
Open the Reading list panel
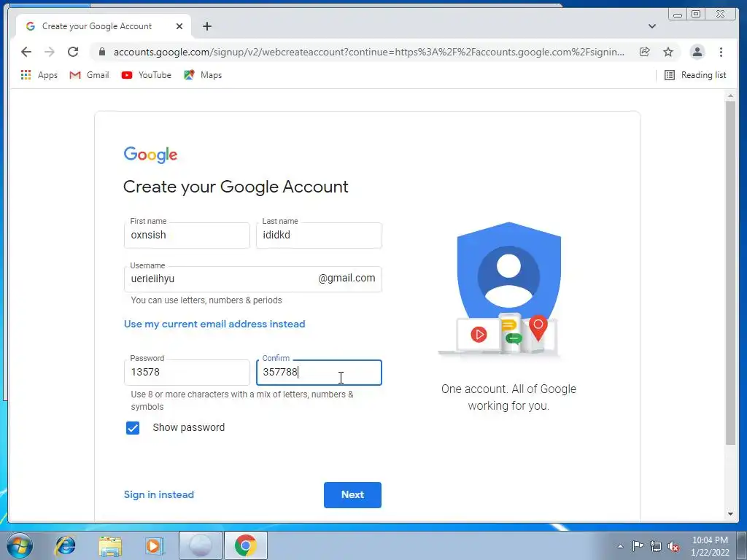click(x=695, y=75)
